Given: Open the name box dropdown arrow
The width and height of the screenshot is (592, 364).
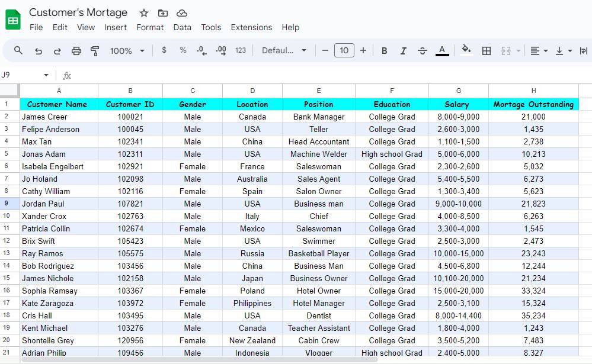Looking at the screenshot, I should [x=46, y=75].
